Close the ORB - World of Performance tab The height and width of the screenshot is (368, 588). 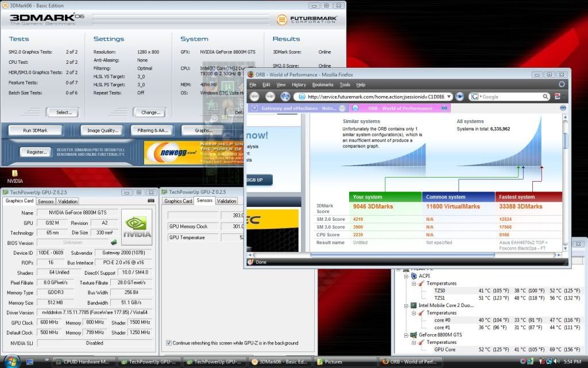pyautogui.click(x=444, y=108)
